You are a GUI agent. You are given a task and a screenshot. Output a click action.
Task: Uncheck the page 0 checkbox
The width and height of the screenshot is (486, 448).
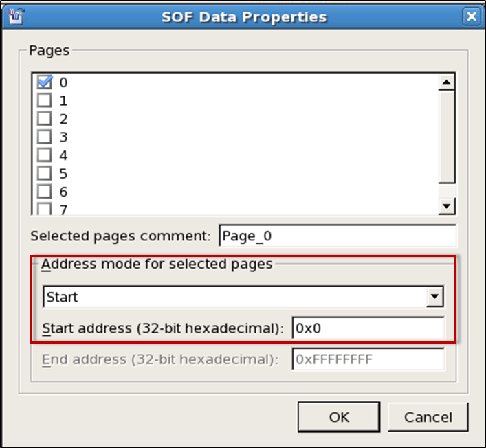(45, 82)
